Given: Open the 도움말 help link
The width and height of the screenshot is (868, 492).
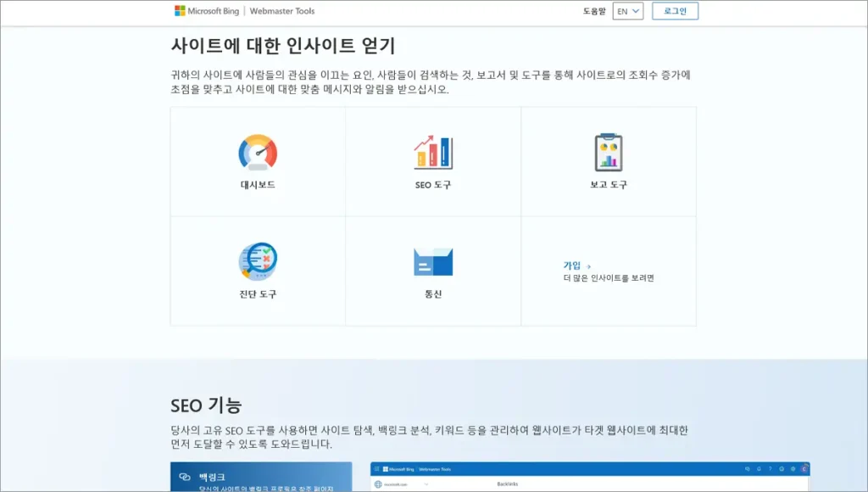Looking at the screenshot, I should coord(594,11).
